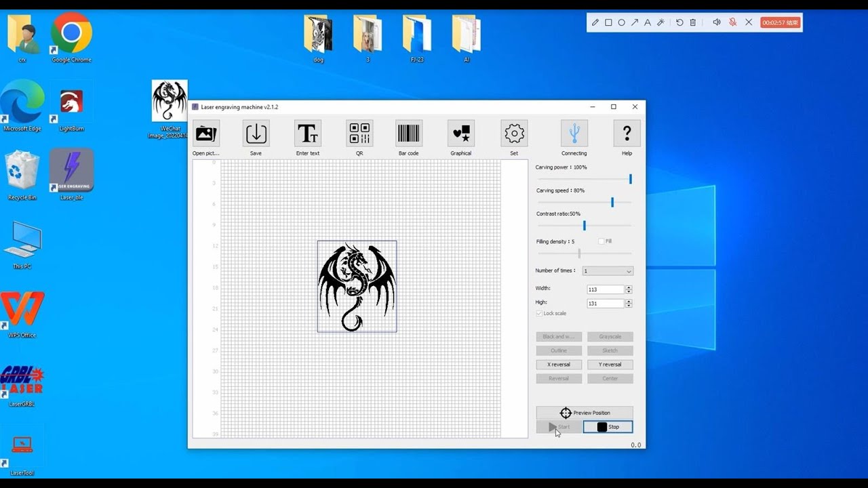Open Microsoft Edge desktop shortcut

[x=22, y=107]
